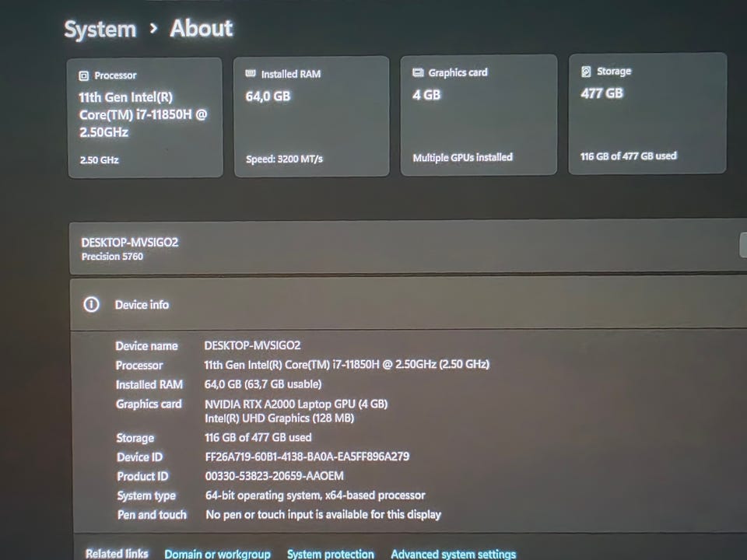This screenshot has width=747, height=560.
Task: Click the "Installed RAM" label in Device info list
Action: click(149, 385)
